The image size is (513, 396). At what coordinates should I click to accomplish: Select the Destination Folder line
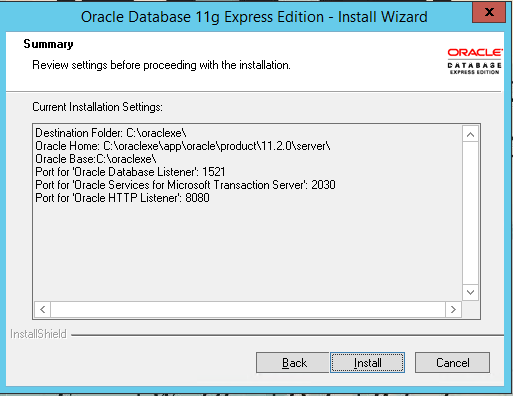click(x=111, y=133)
